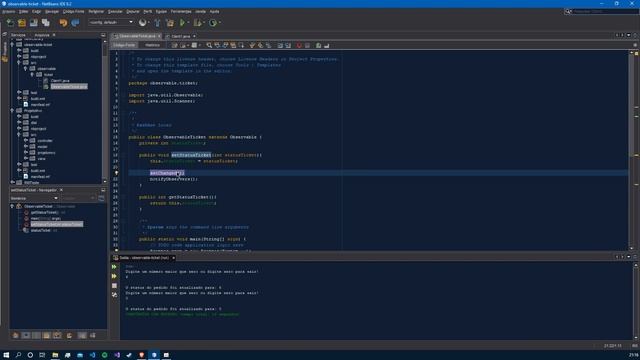Open Windows Search from the taskbar
The image size is (640, 360).
(18, 355)
